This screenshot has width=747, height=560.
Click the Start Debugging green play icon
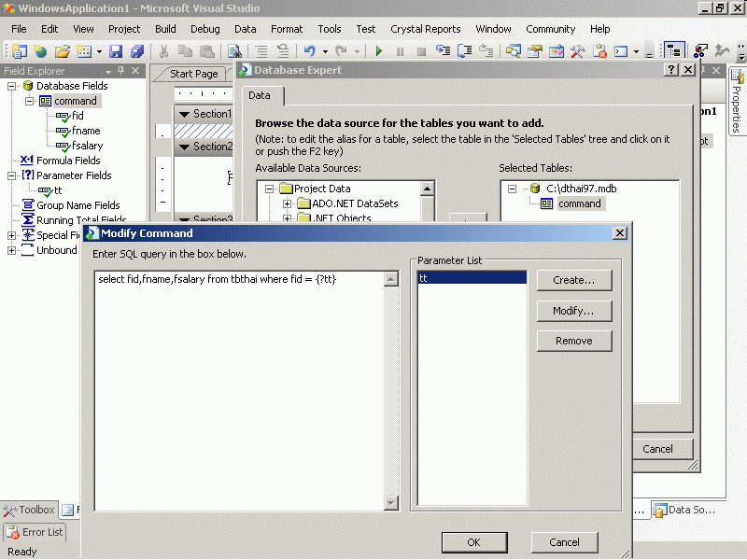tap(379, 51)
